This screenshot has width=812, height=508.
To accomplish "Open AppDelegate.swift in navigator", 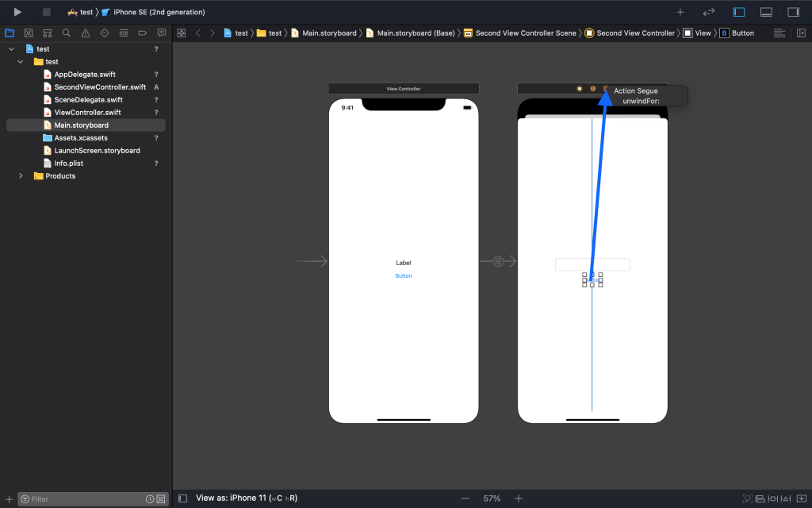I will tap(86, 75).
